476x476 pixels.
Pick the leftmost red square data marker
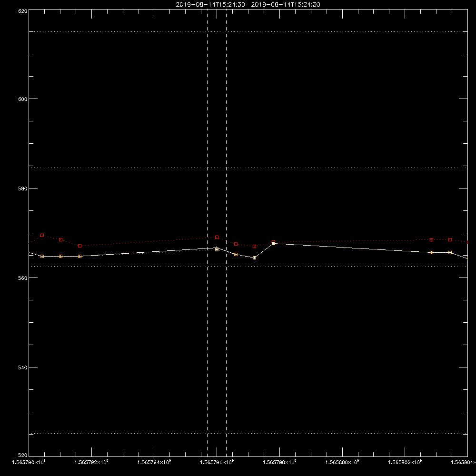pos(42,236)
